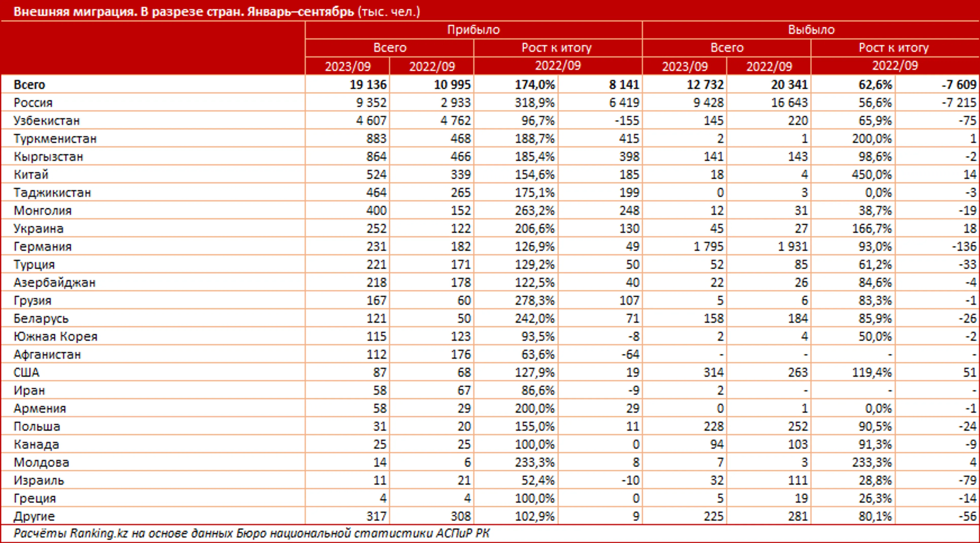Click the Россия row label
Viewport: 980px width, 543px height.
[x=33, y=103]
